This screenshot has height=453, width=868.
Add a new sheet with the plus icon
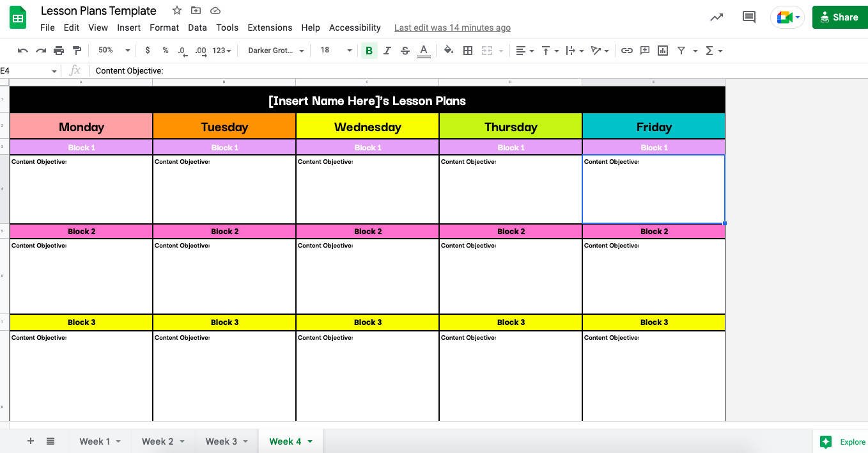30,441
